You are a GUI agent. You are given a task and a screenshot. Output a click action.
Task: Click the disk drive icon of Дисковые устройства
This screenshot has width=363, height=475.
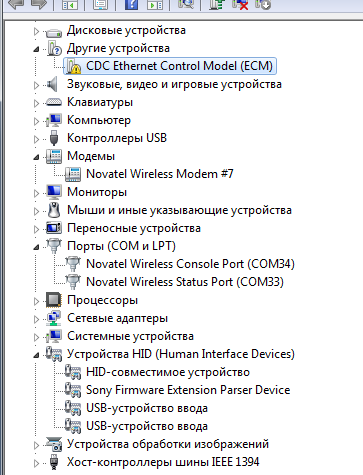pyautogui.click(x=54, y=32)
